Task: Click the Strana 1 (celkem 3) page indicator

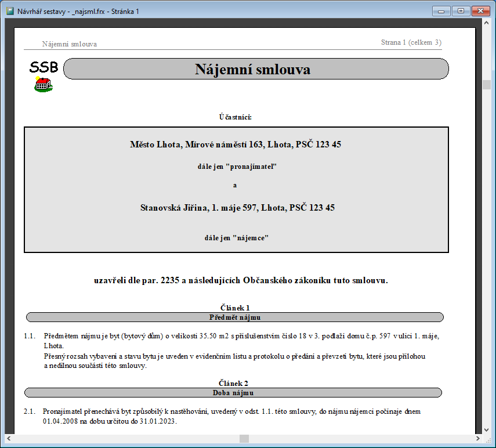Action: coord(411,42)
